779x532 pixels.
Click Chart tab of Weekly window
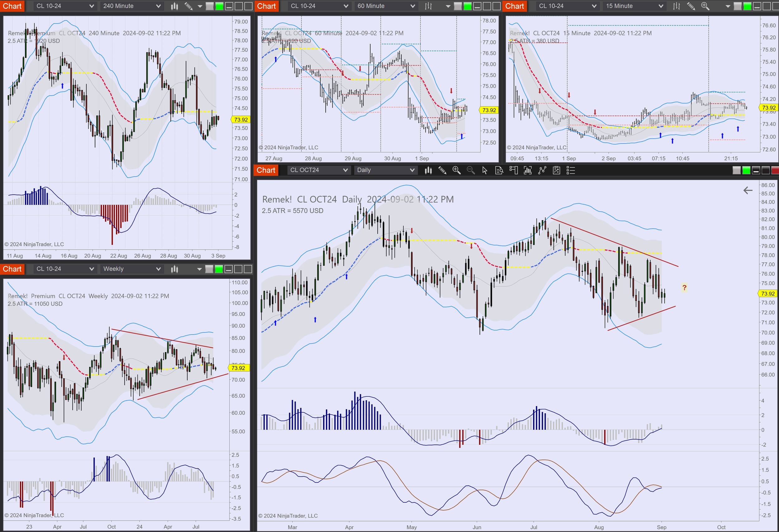tap(12, 269)
